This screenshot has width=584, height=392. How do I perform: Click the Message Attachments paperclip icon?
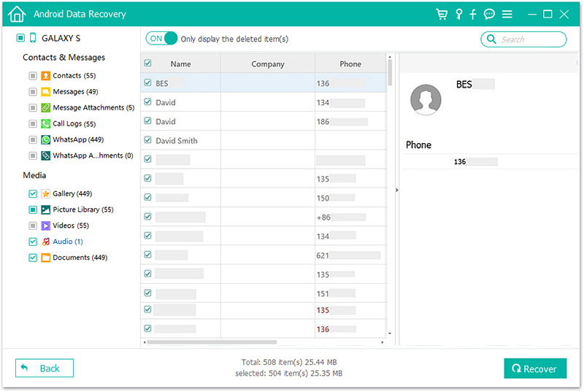pos(45,107)
